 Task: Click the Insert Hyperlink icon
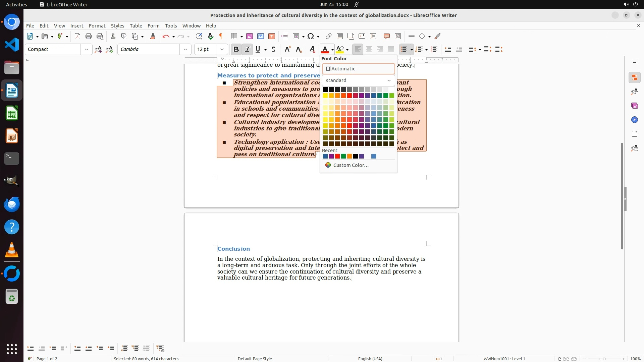329,37
